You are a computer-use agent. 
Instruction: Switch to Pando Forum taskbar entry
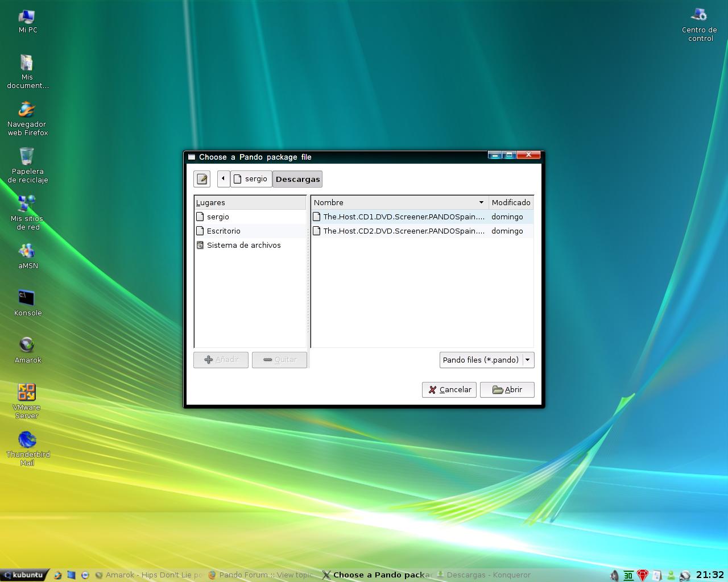click(260, 575)
